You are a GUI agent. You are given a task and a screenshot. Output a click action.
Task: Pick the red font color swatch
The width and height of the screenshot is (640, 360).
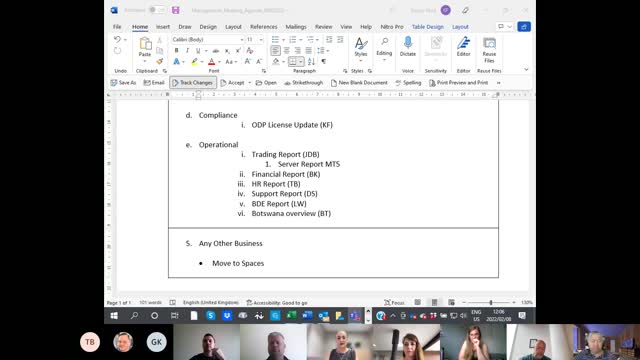pos(211,62)
